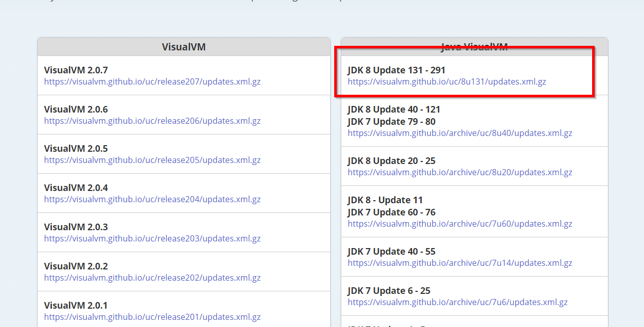Screen dimensions: 644x327
Task: Click the VisualVM column header
Action: [184, 47]
